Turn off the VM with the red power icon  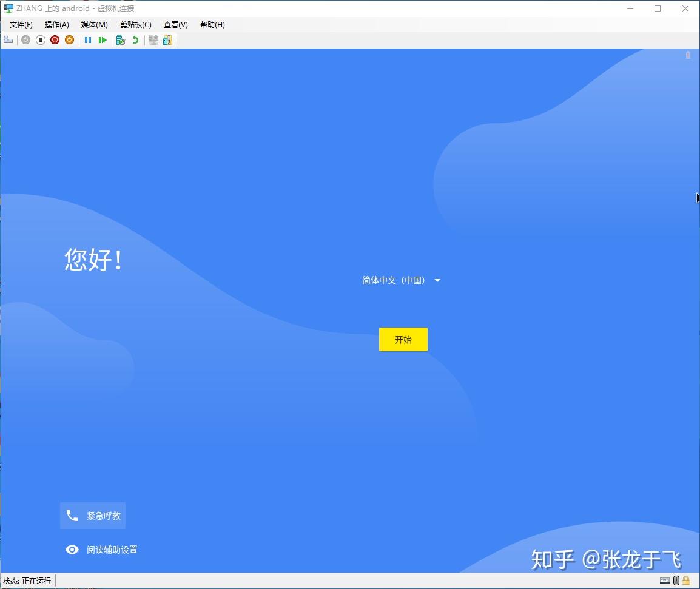(x=55, y=40)
